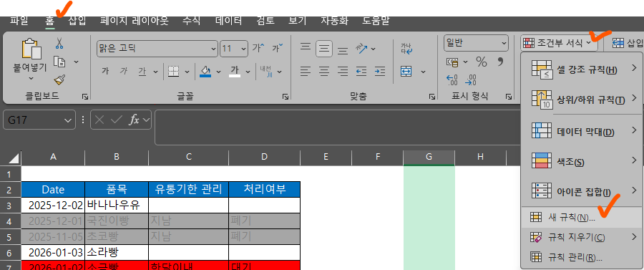The height and width of the screenshot is (270, 644).
Task: Switch to the 삽입 tab
Action: (x=77, y=21)
